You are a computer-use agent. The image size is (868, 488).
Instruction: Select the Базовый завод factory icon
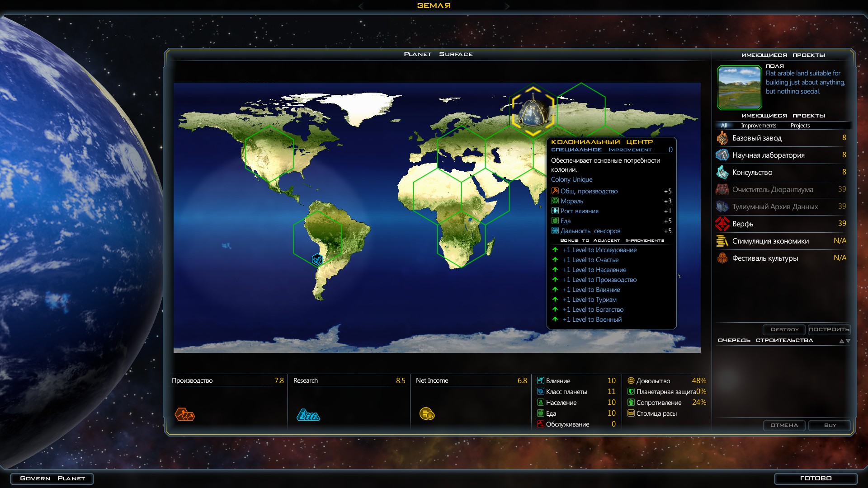coord(722,138)
